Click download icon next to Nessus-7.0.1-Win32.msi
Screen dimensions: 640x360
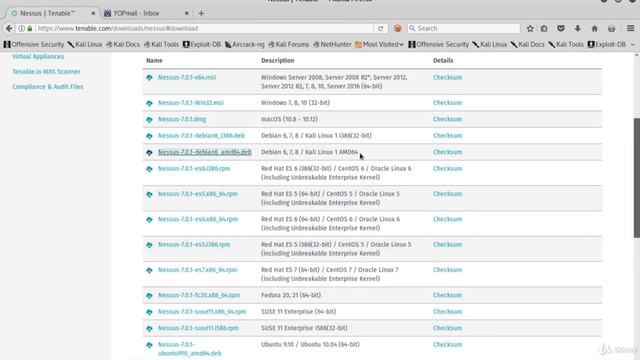coord(149,103)
